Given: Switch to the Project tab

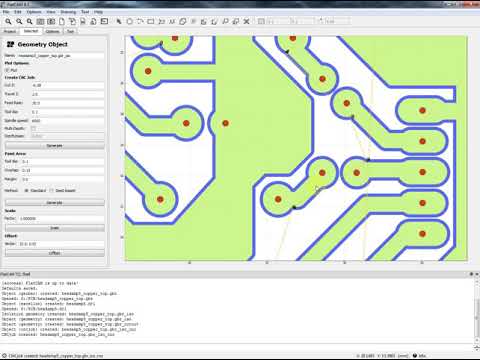Looking at the screenshot, I should 10,31.
